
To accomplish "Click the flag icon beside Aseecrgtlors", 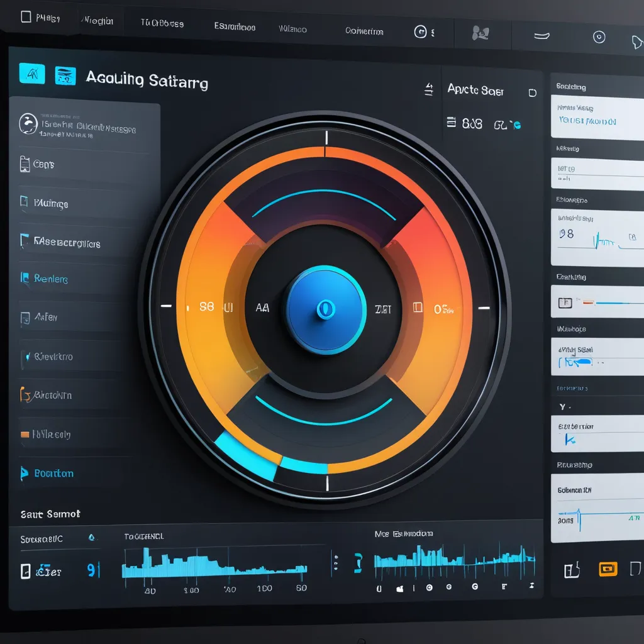I will [25, 240].
